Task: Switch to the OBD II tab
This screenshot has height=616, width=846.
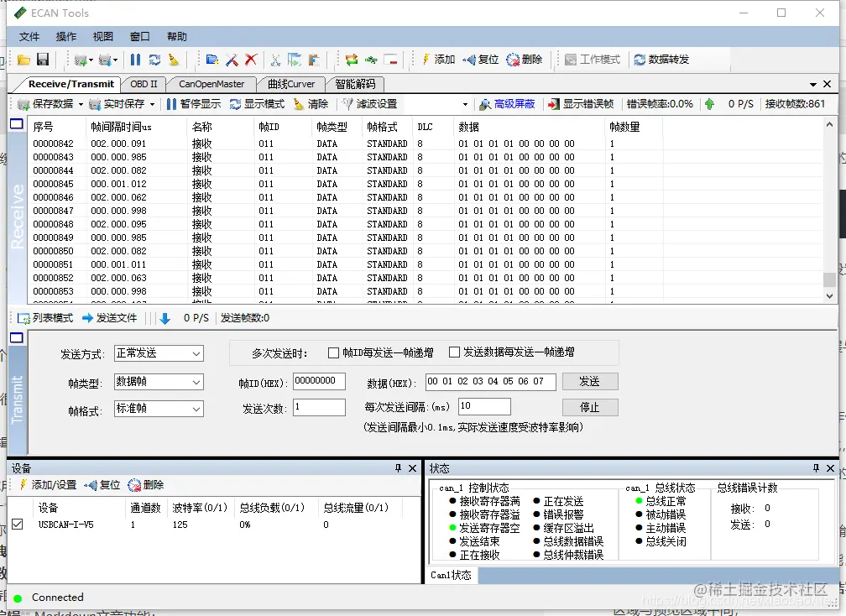Action: tap(144, 84)
